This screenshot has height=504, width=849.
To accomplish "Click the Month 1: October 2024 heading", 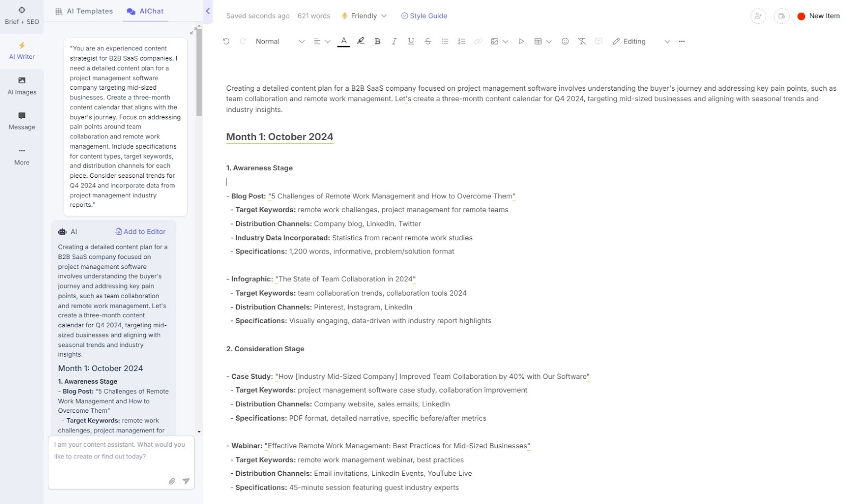I will click(280, 137).
